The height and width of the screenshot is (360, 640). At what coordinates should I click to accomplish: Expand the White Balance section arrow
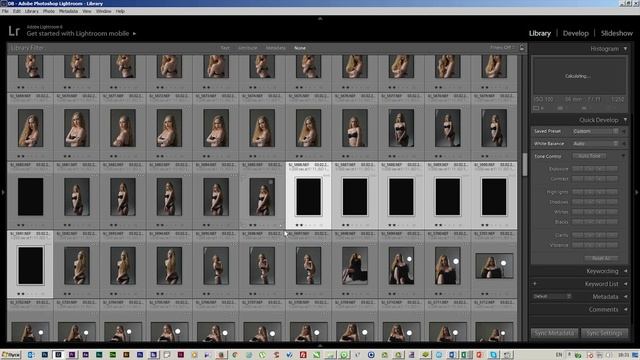coord(624,144)
